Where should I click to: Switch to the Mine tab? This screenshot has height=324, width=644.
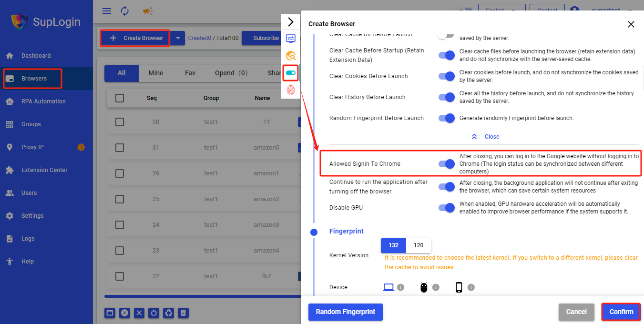156,73
